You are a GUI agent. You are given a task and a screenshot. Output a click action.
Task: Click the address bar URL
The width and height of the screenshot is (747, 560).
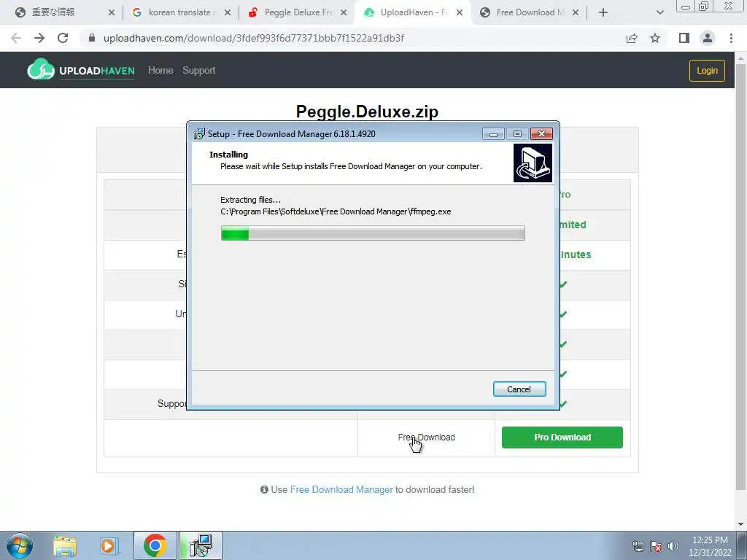click(x=253, y=38)
